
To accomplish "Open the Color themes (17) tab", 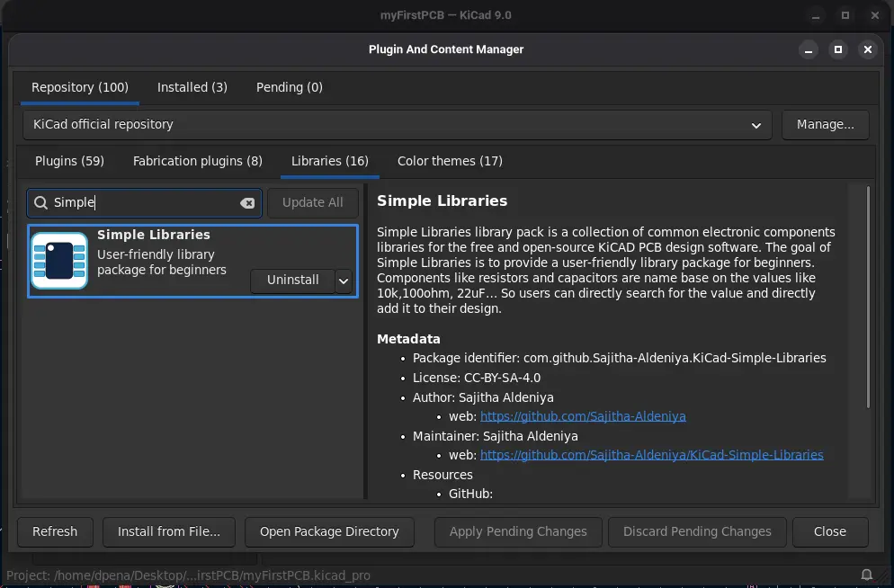I will click(450, 161).
